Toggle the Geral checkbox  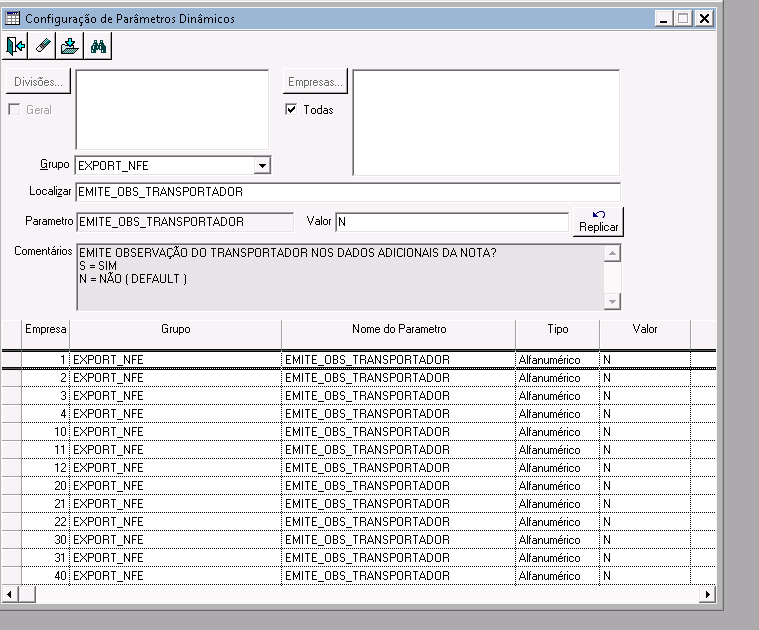click(x=15, y=110)
